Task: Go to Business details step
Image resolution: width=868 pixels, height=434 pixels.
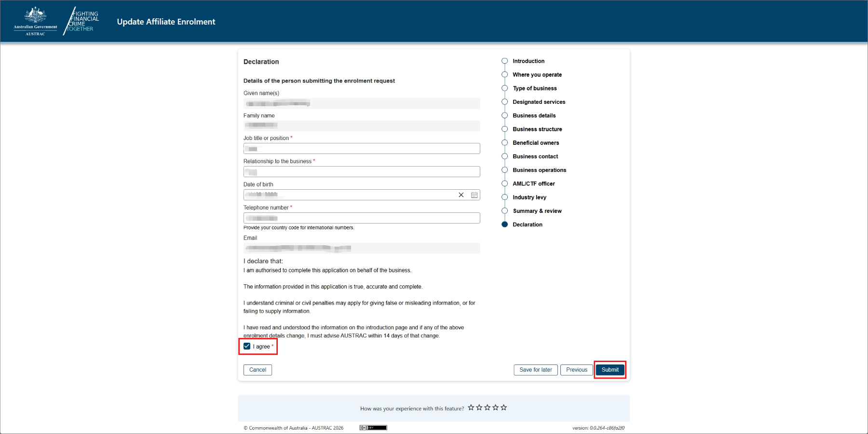Action: pos(534,115)
